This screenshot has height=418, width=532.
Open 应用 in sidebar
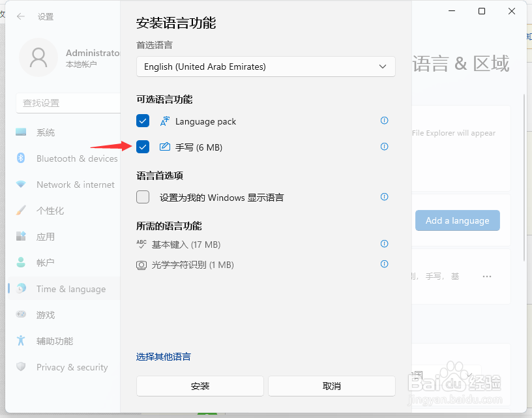pyautogui.click(x=64, y=237)
